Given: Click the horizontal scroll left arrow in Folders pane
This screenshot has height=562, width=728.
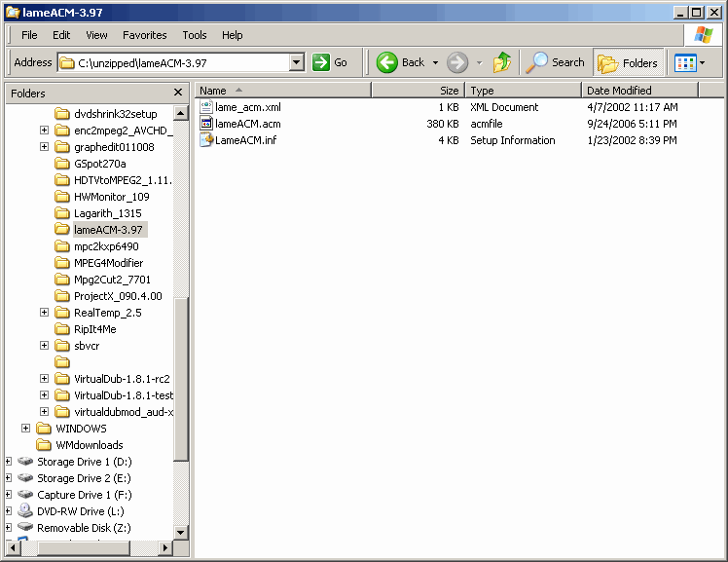Looking at the screenshot, I should pos(13,548).
